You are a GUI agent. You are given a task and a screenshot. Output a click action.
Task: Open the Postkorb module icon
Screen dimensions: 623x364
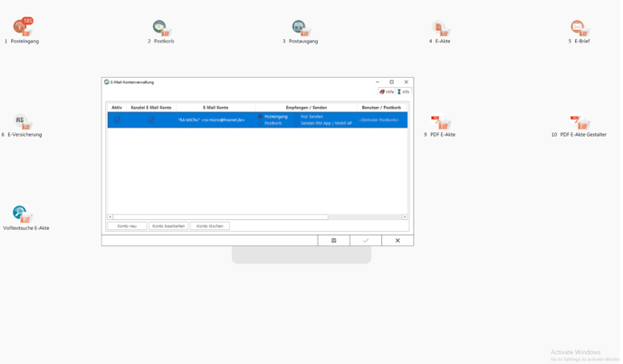tap(162, 28)
